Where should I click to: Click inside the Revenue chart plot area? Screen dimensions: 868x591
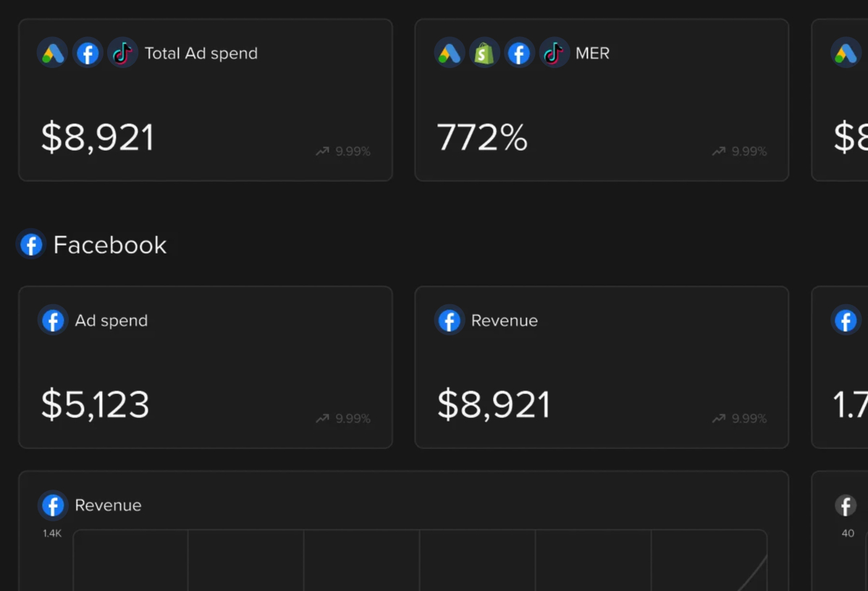click(x=420, y=560)
